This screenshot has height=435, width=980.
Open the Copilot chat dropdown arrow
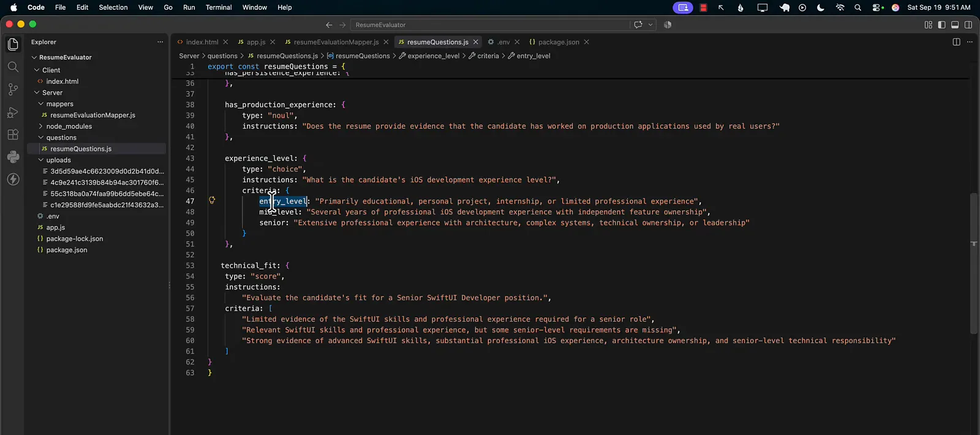click(x=650, y=25)
